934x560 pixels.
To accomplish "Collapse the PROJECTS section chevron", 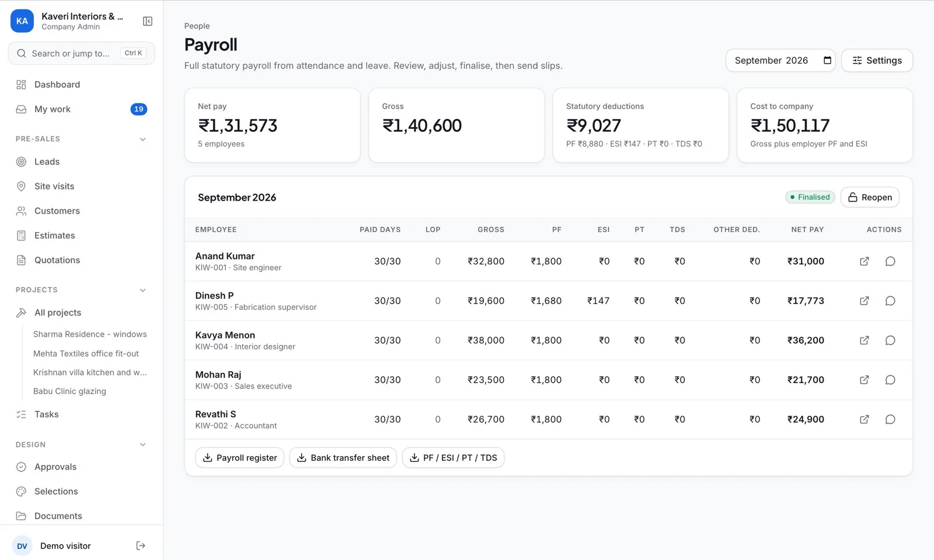I will point(142,290).
